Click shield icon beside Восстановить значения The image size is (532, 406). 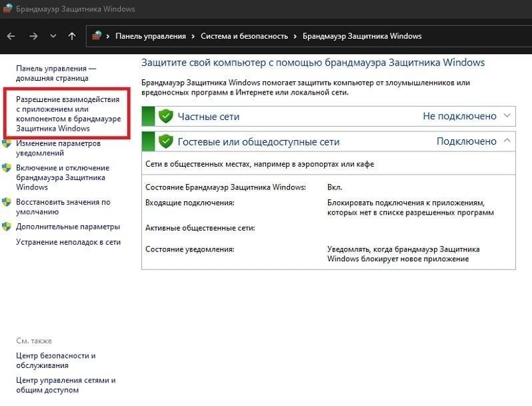pyautogui.click(x=7, y=202)
